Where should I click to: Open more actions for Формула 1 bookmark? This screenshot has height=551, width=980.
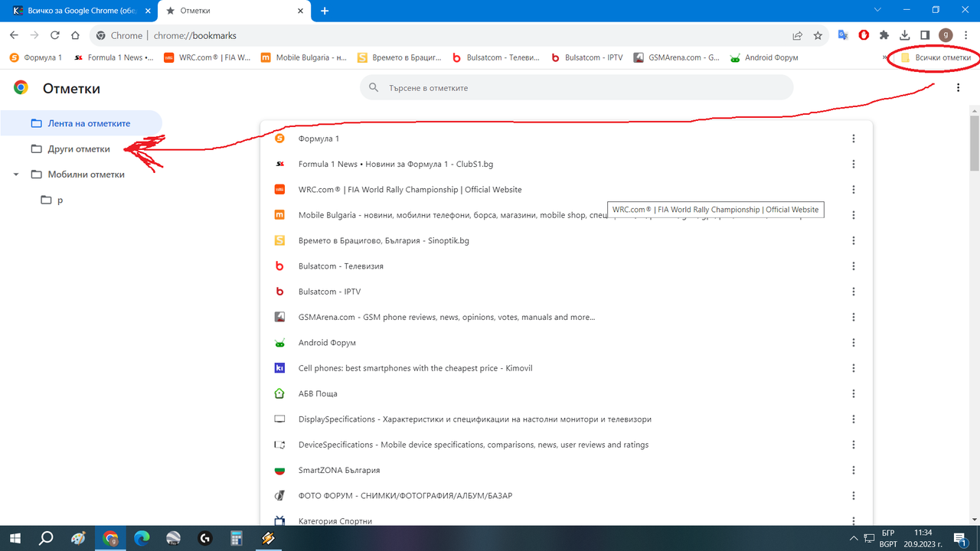tap(854, 139)
